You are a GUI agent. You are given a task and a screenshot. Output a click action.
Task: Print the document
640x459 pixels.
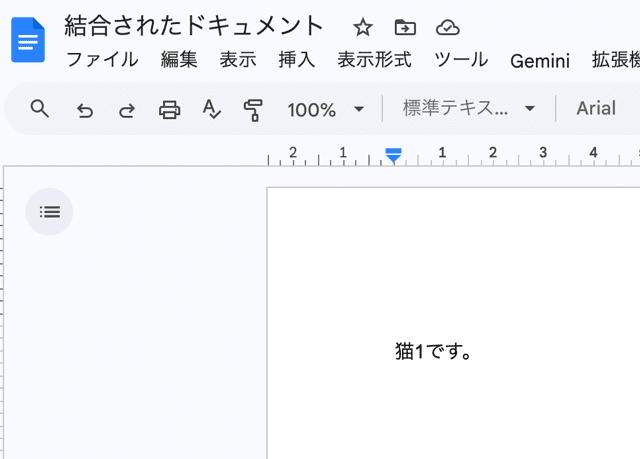pyautogui.click(x=169, y=109)
